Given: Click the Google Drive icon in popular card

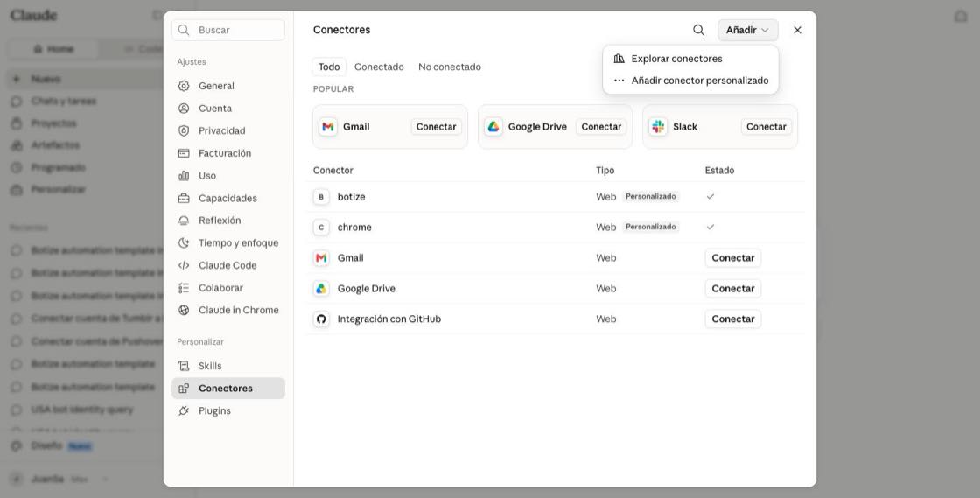Looking at the screenshot, I should [x=493, y=127].
